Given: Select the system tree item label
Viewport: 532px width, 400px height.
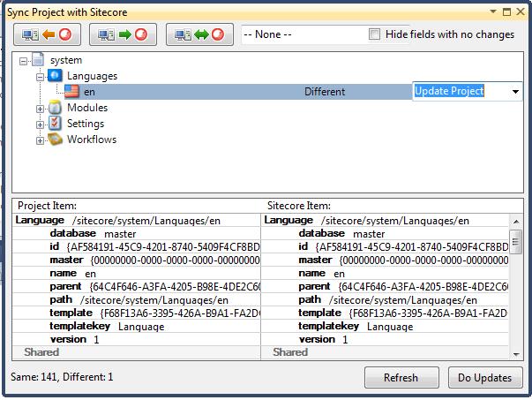Looking at the screenshot, I should coord(66,60).
